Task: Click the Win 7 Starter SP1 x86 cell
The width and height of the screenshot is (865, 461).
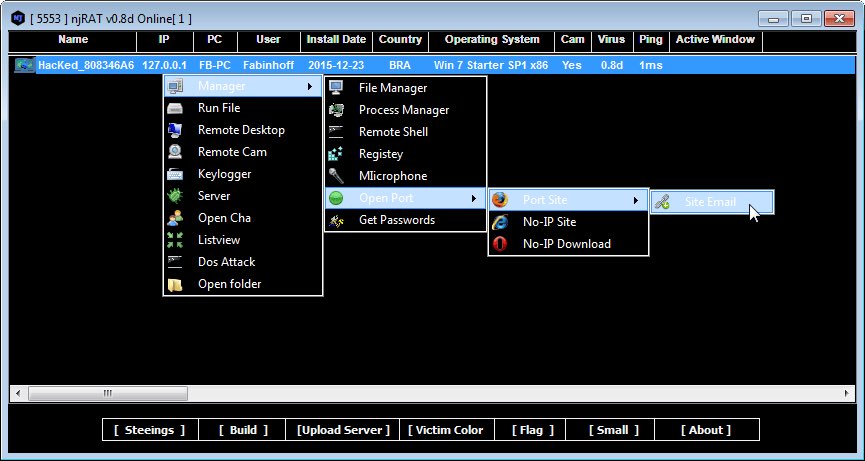Action: click(491, 66)
